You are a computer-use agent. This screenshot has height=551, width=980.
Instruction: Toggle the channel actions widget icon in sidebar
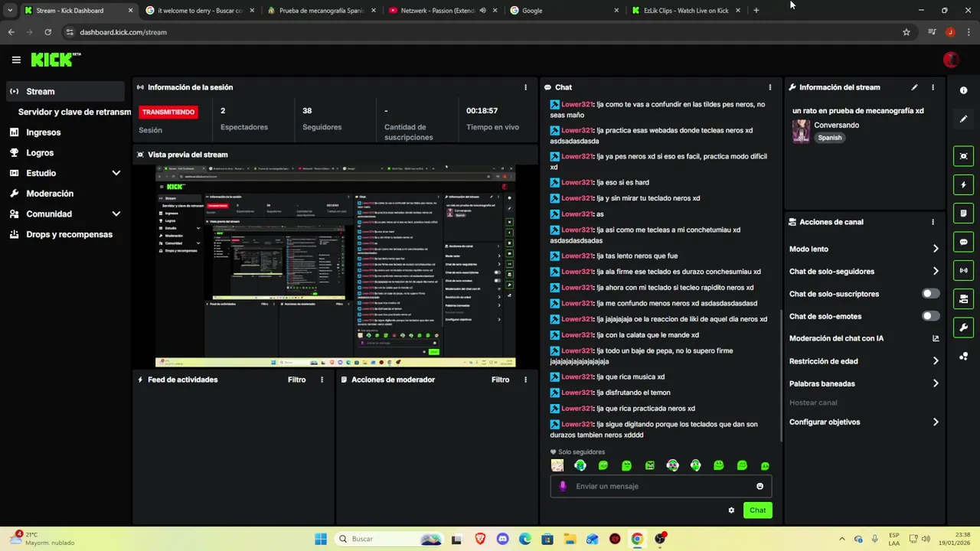tap(963, 298)
